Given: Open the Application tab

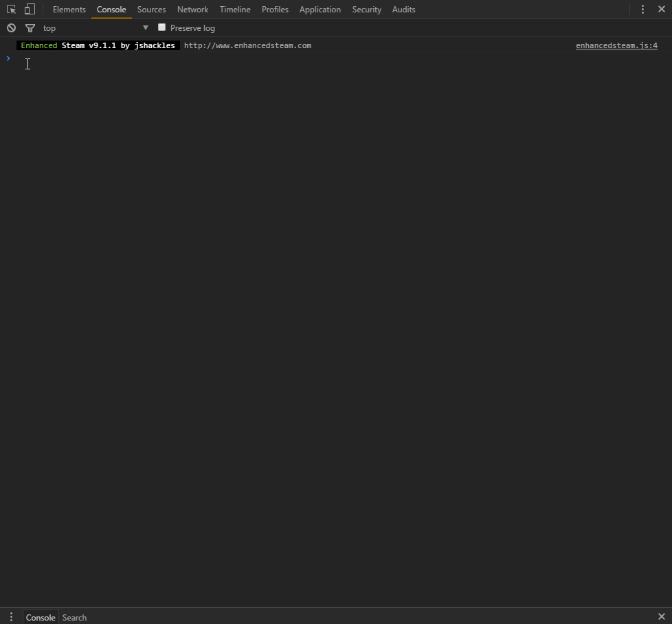Looking at the screenshot, I should point(320,10).
